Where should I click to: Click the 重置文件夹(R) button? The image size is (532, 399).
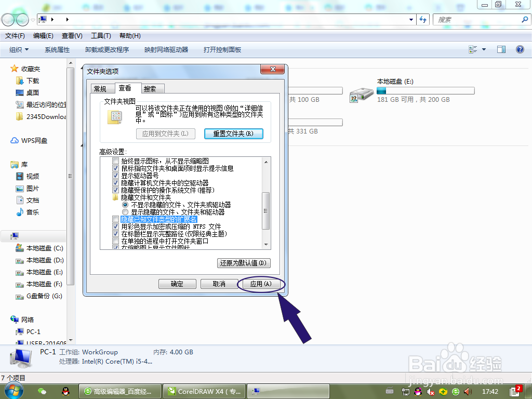tap(233, 134)
